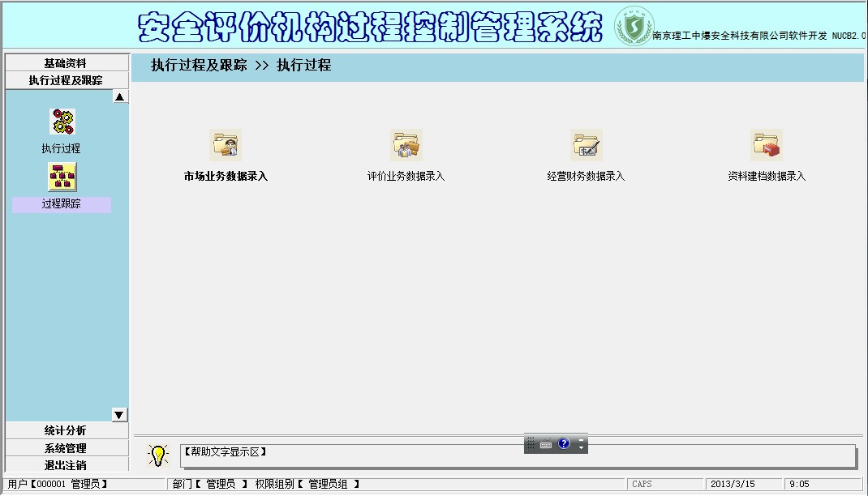
Task: Open 市场业务数据录入 folder icon
Action: click(226, 145)
